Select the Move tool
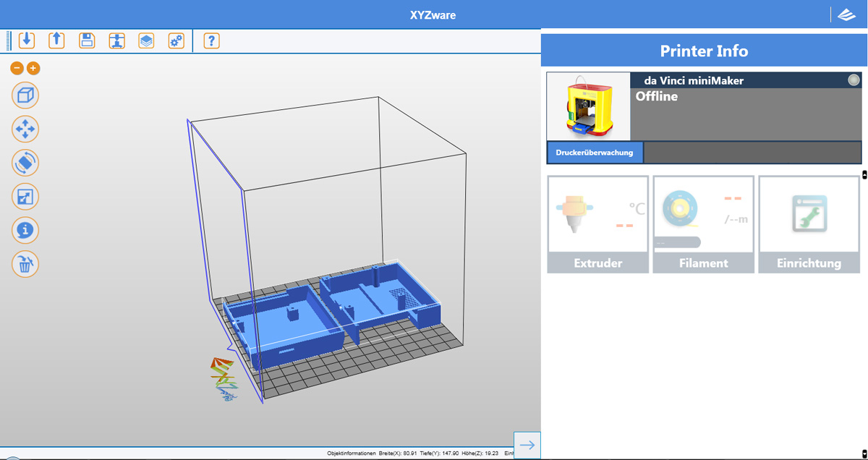This screenshot has width=868, height=460. pos(25,129)
